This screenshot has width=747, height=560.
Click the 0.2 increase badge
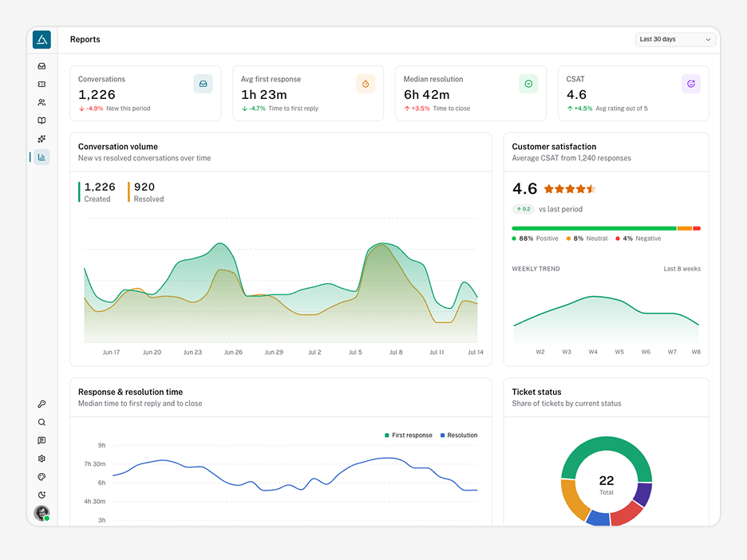[x=523, y=209]
